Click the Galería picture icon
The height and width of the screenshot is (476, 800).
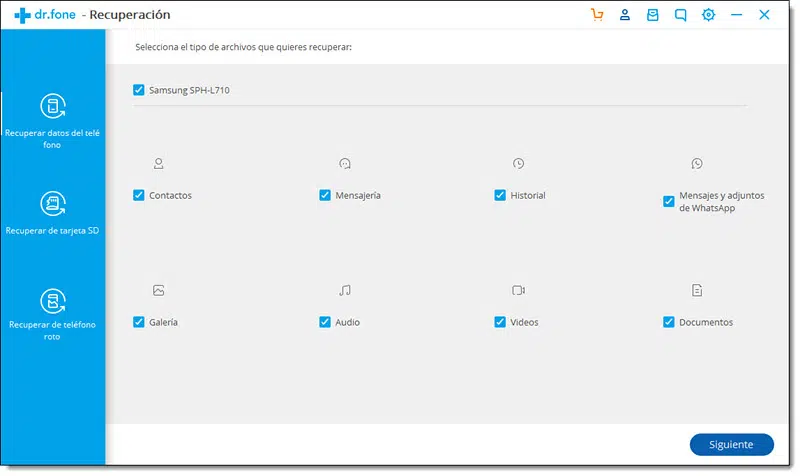[159, 290]
